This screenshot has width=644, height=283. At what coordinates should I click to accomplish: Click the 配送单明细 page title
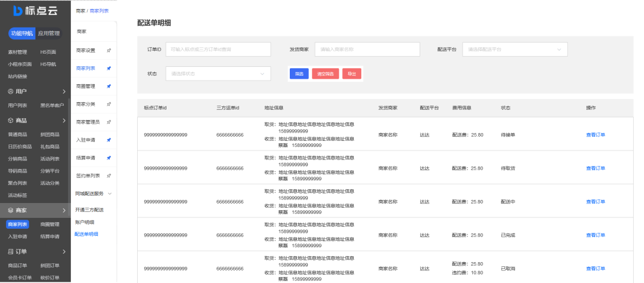[x=154, y=23]
